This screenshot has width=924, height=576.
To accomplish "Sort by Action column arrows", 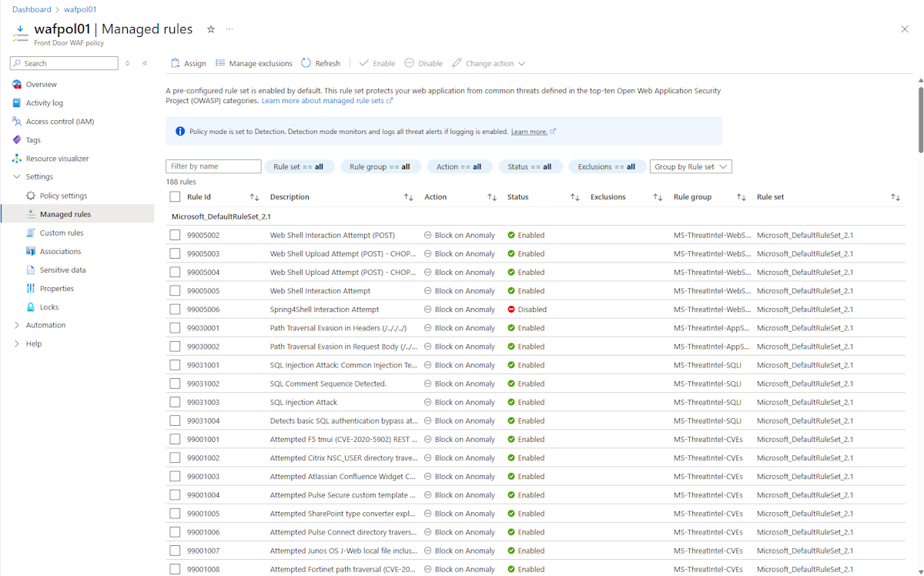I will click(x=491, y=197).
